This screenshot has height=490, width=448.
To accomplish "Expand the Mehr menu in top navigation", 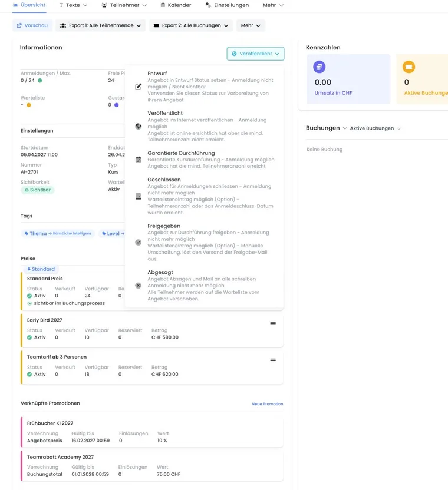I will pyautogui.click(x=273, y=5).
